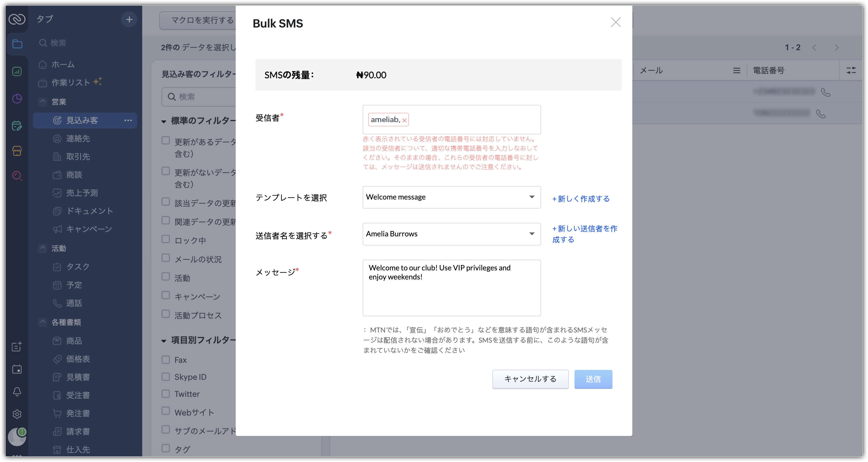
Task: Click the phone icon in first row
Action: (826, 92)
